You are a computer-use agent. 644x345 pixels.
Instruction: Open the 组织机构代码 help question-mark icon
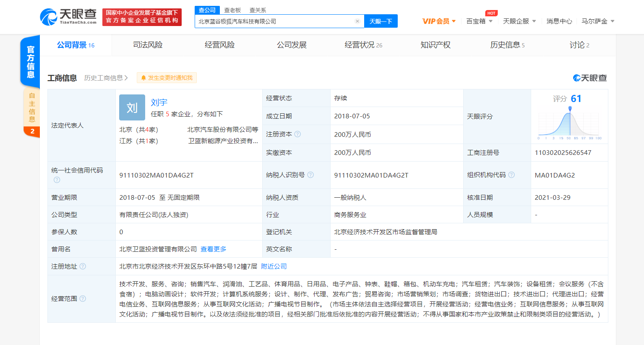[511, 175]
